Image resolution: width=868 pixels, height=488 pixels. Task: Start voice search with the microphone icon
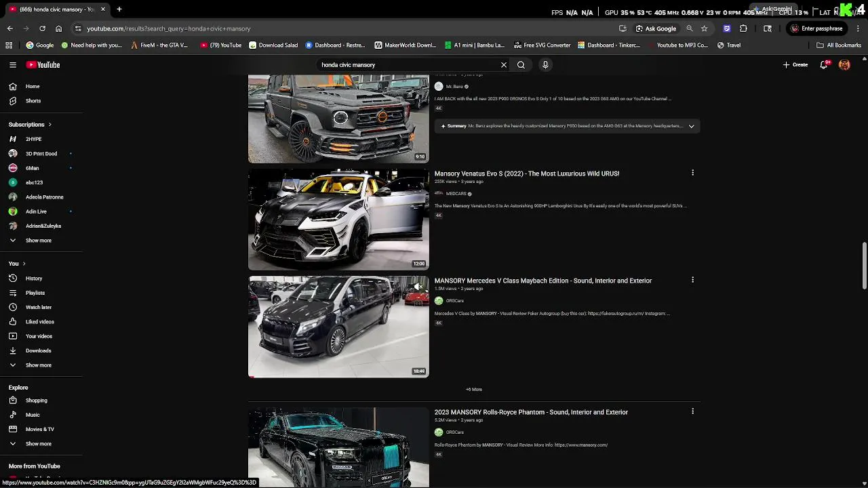(545, 64)
